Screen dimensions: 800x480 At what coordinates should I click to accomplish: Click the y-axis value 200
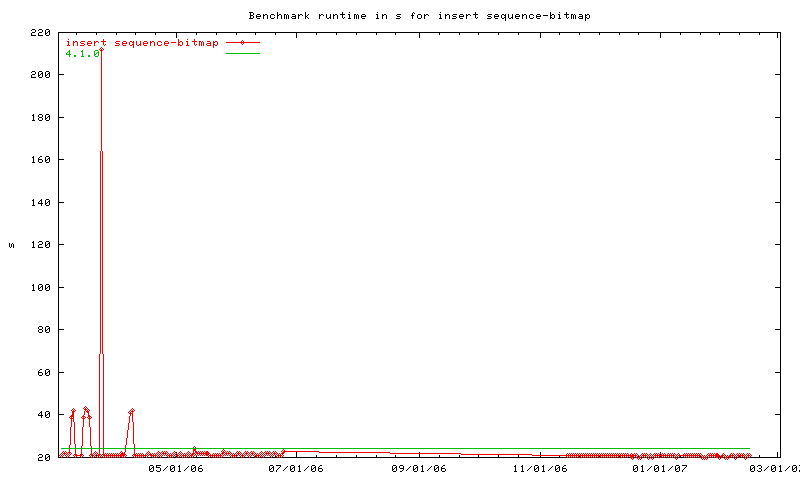[x=41, y=74]
